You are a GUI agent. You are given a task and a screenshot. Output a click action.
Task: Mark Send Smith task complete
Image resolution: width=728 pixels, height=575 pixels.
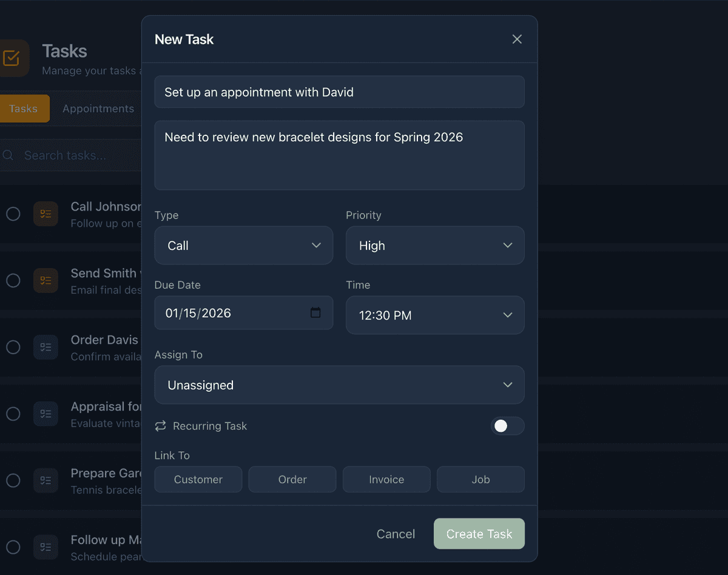[13, 280]
